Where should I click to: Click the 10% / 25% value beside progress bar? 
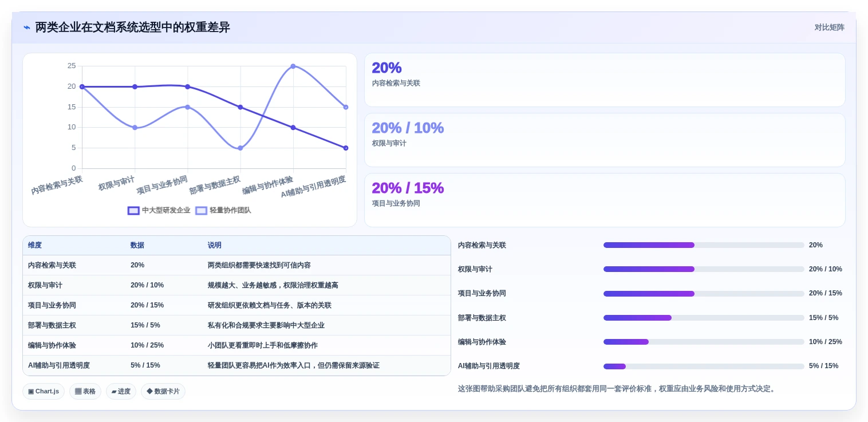click(x=826, y=342)
